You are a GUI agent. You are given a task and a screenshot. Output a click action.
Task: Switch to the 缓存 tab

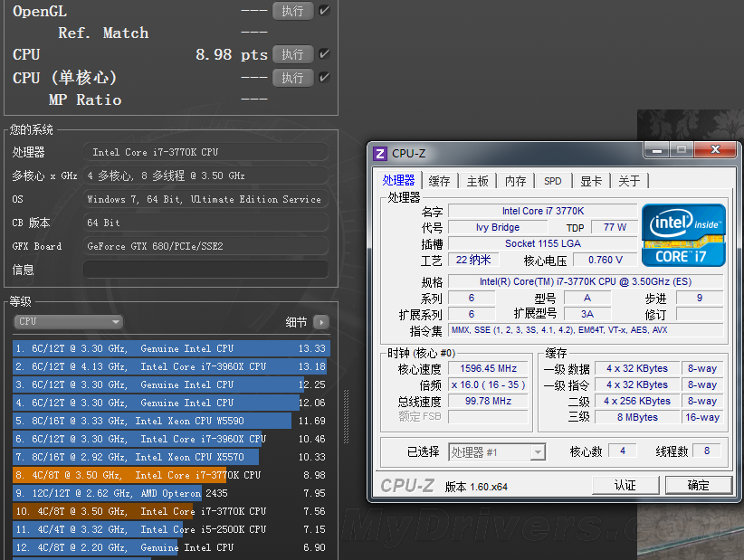440,181
